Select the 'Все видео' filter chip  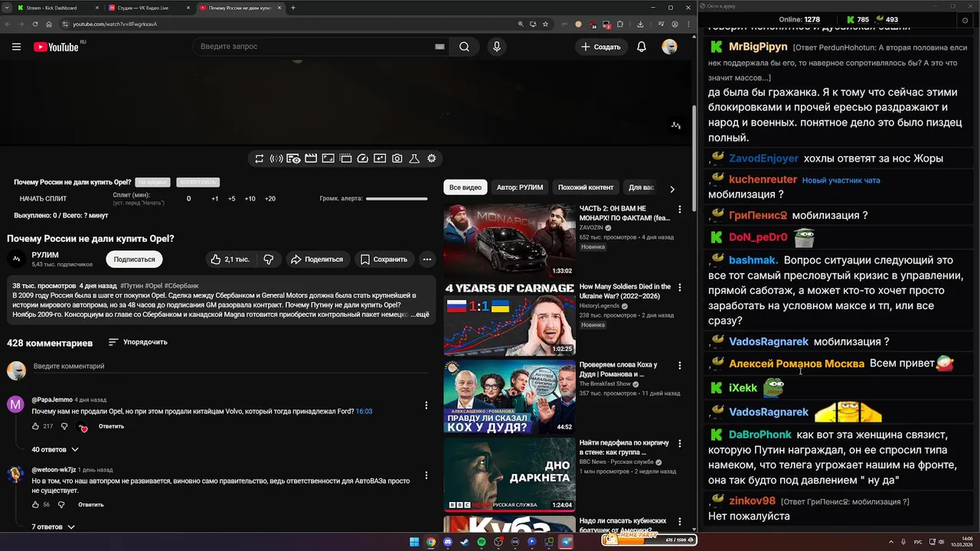465,187
